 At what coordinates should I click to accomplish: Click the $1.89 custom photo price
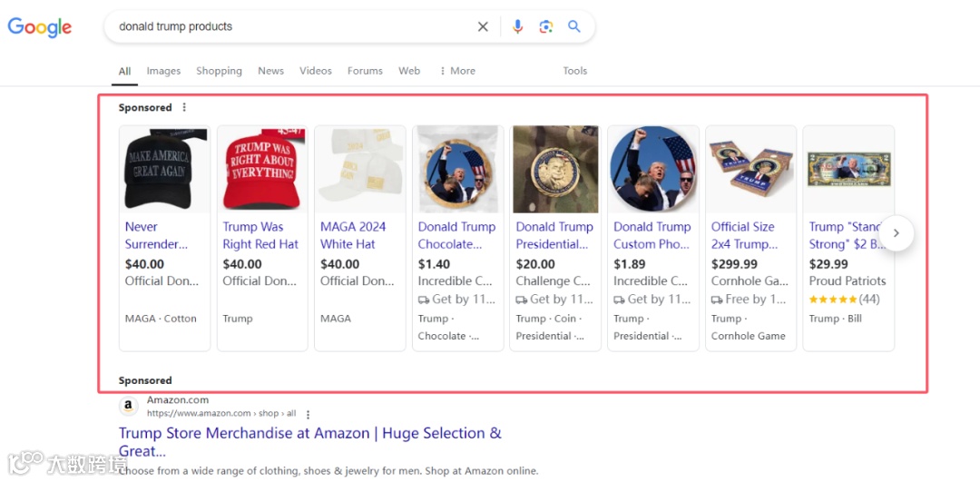point(630,264)
